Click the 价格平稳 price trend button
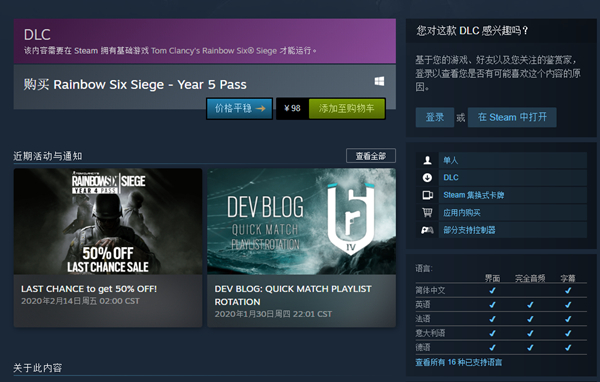 click(x=240, y=109)
